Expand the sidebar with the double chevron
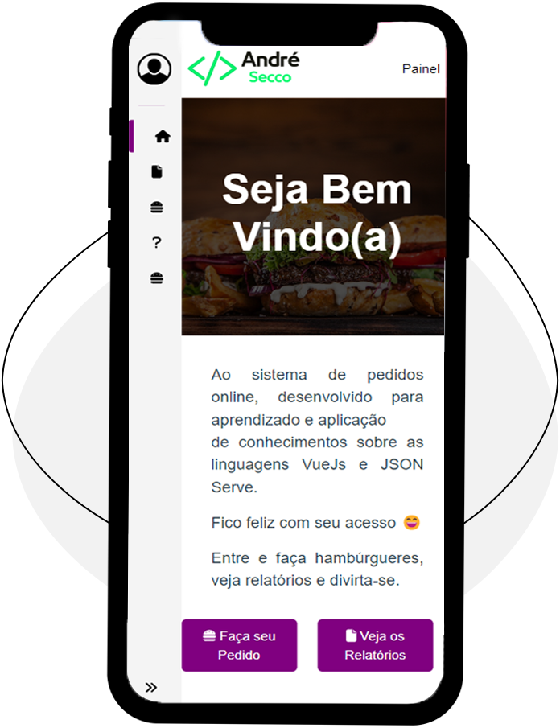 pyautogui.click(x=151, y=688)
